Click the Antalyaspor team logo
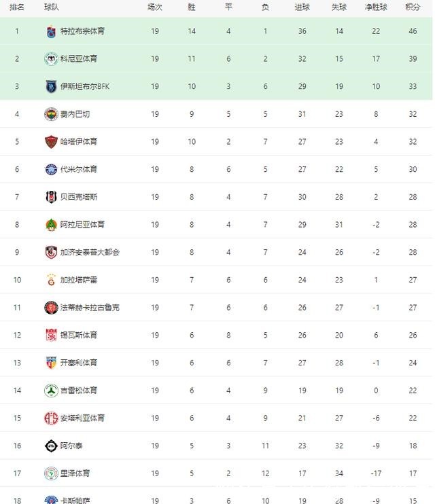Screen dimensions: 435x504 (x=51, y=418)
